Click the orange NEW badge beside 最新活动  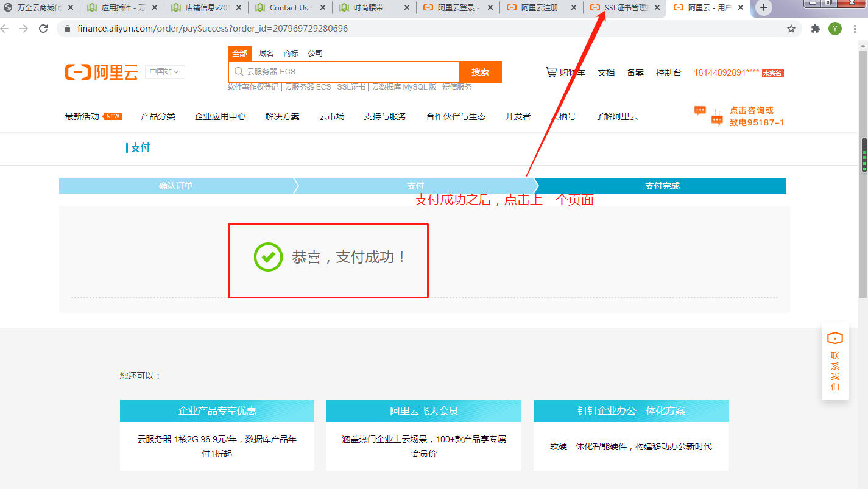coord(113,116)
